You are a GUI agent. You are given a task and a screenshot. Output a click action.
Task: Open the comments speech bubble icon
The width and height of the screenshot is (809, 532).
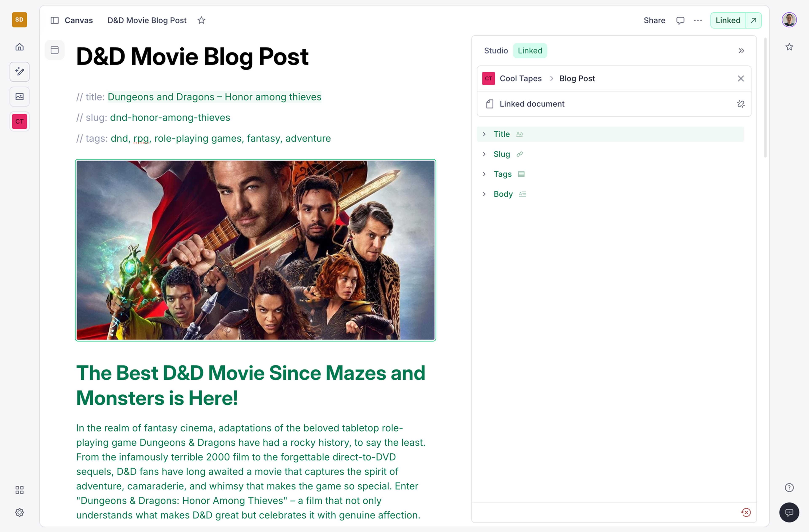(680, 20)
